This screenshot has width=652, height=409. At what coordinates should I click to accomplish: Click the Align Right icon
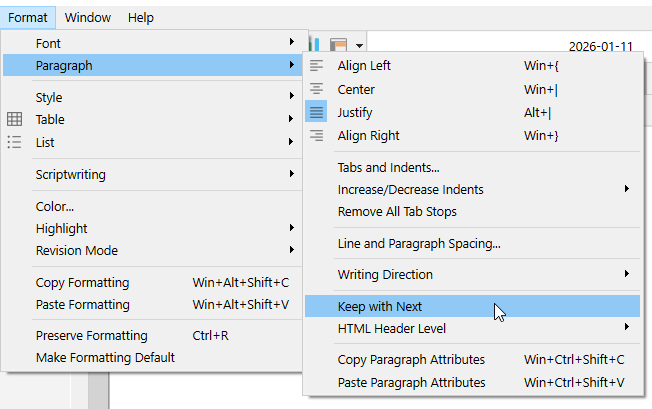click(316, 135)
